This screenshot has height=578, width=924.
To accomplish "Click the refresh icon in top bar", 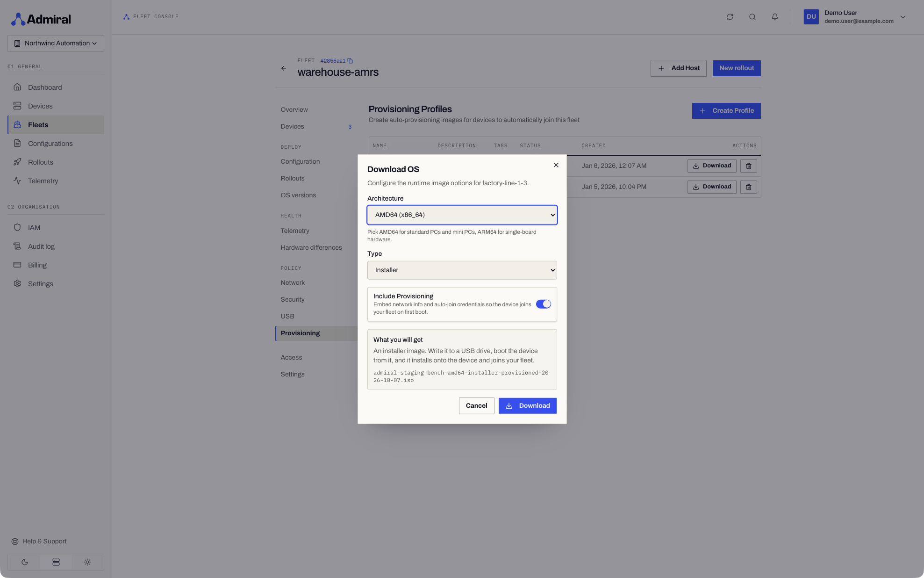I will (x=730, y=17).
